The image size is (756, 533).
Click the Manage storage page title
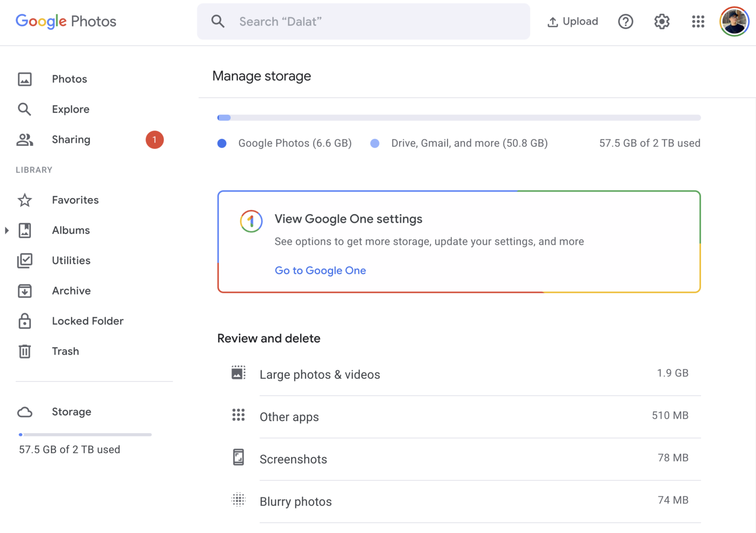click(261, 76)
